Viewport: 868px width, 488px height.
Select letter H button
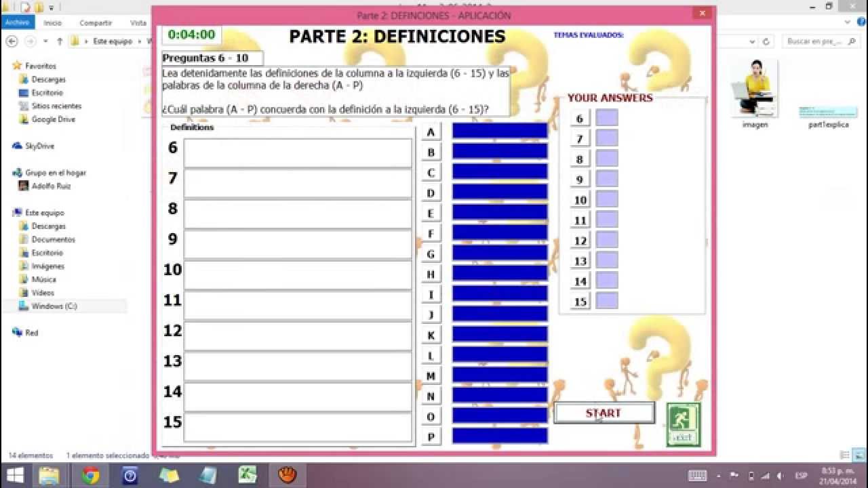[431, 274]
